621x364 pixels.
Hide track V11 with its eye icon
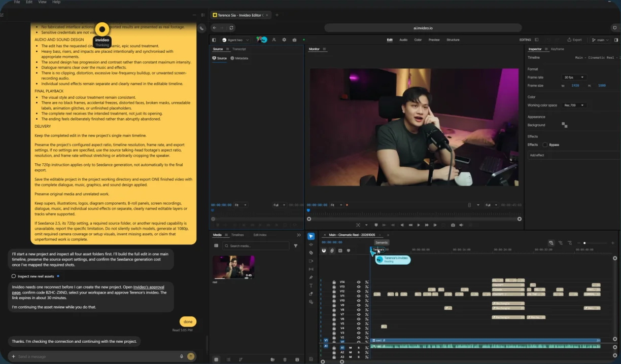[359, 296]
